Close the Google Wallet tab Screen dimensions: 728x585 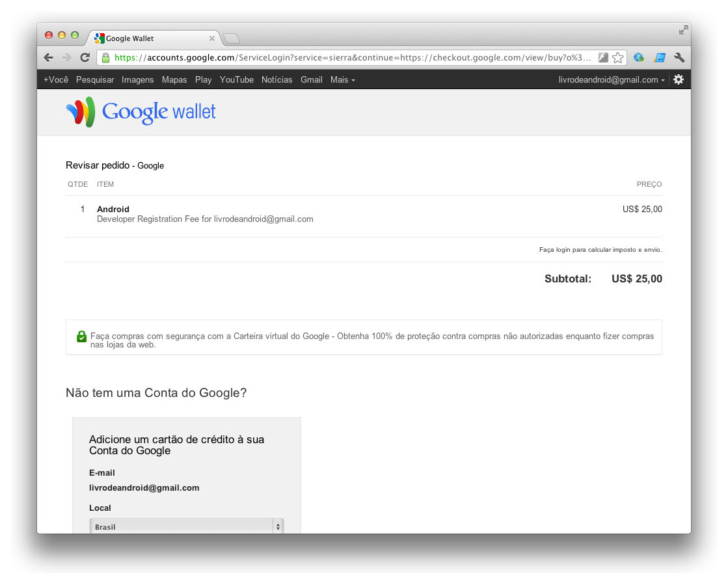click(x=212, y=38)
